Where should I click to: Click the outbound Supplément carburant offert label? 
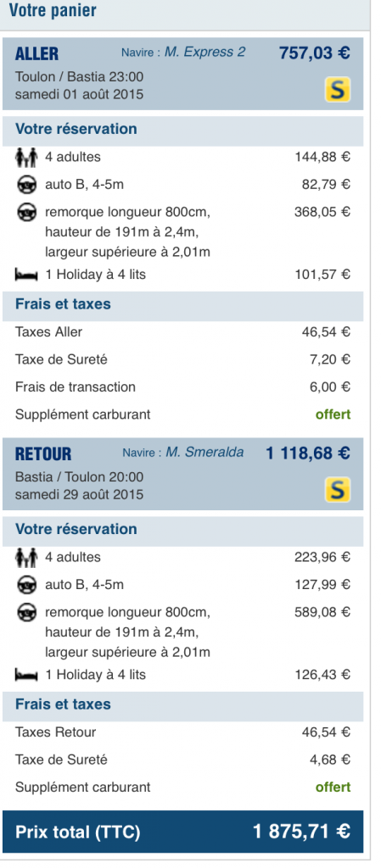pyautogui.click(x=333, y=414)
